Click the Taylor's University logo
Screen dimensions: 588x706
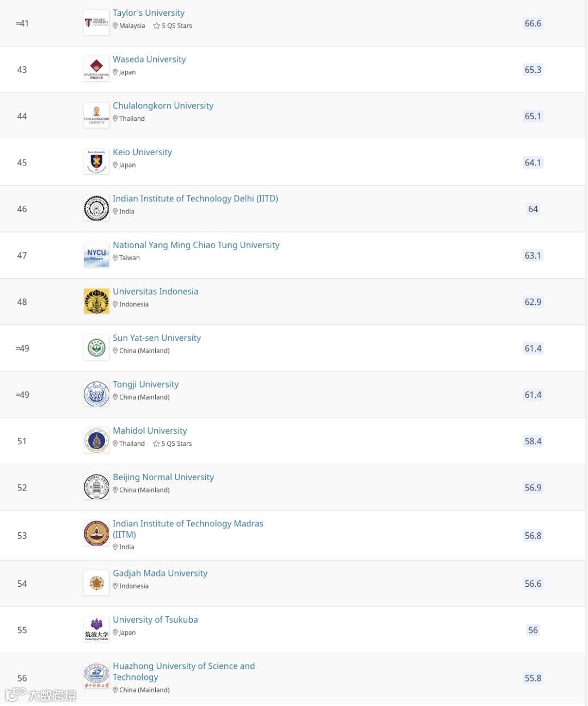point(96,23)
